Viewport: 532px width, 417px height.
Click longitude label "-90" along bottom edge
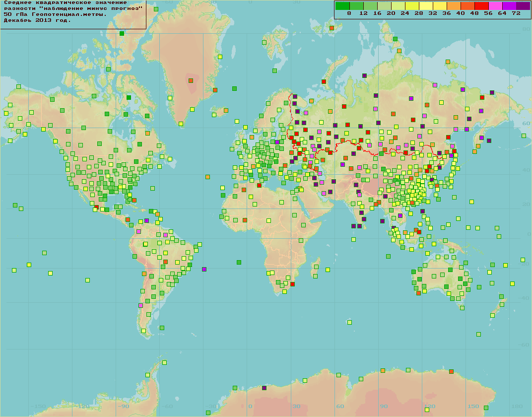pyautogui.click(x=124, y=406)
